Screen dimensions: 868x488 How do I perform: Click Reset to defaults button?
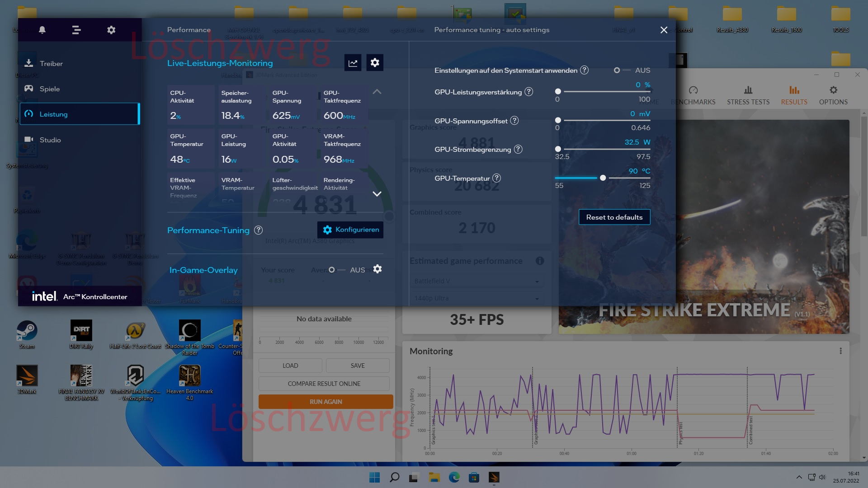click(x=614, y=217)
